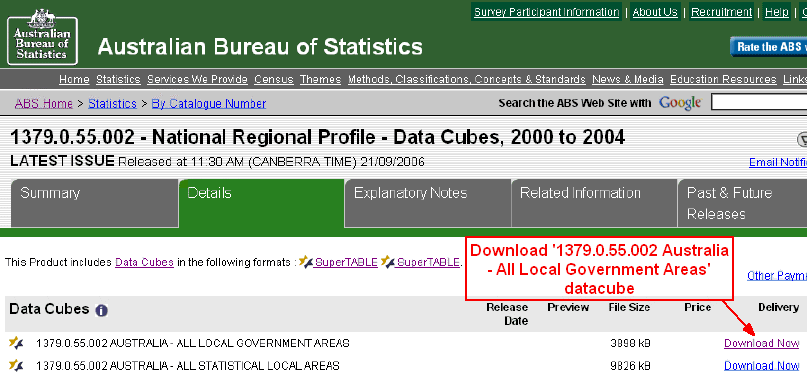
Task: Click the 'Australian Bureau of Statistics' header title
Action: point(260,47)
